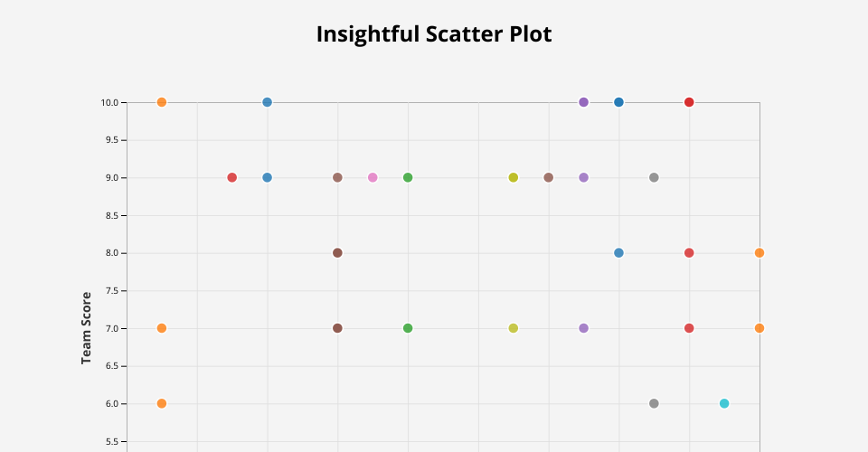Image resolution: width=868 pixels, height=452 pixels.
Task: Select the brown point at score 8.0
Action: (337, 253)
